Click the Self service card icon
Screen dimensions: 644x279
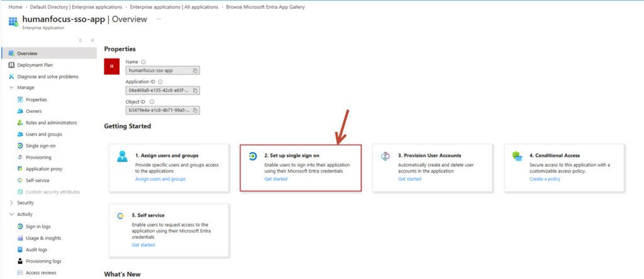coord(121,215)
